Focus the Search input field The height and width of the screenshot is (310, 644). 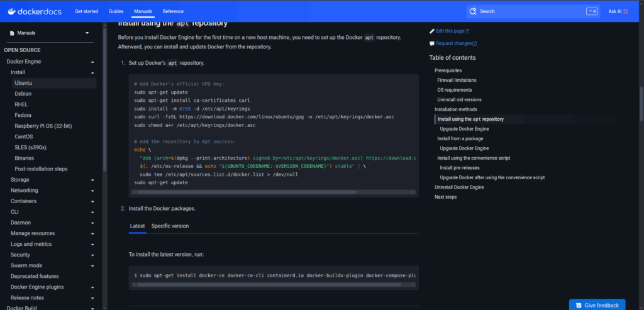pos(533,11)
